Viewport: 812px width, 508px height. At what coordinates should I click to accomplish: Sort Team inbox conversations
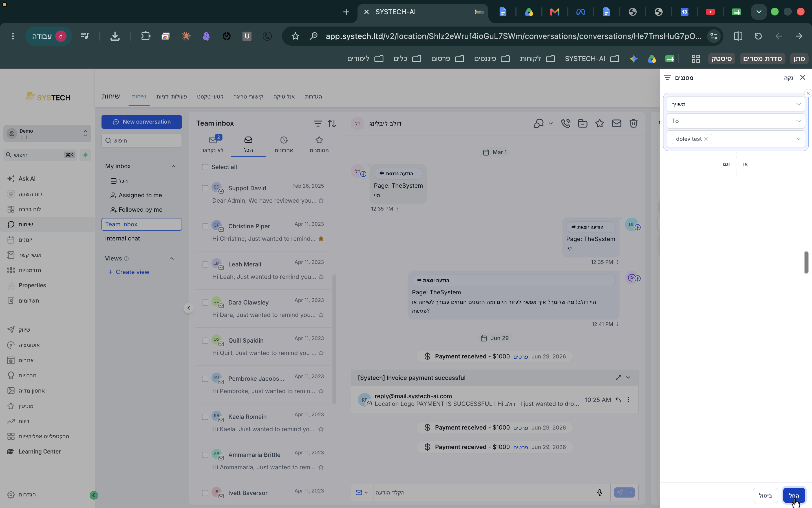(x=332, y=124)
